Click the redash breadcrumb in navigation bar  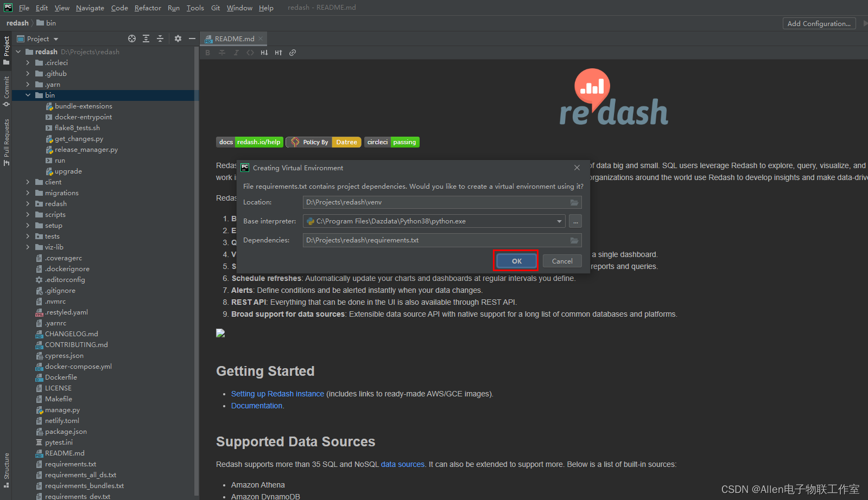pos(17,23)
